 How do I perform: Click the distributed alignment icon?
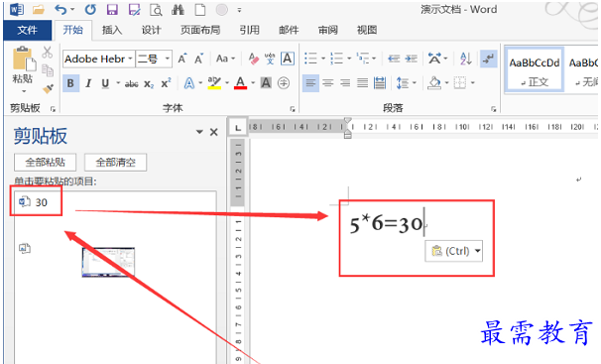pyautogui.click(x=380, y=82)
